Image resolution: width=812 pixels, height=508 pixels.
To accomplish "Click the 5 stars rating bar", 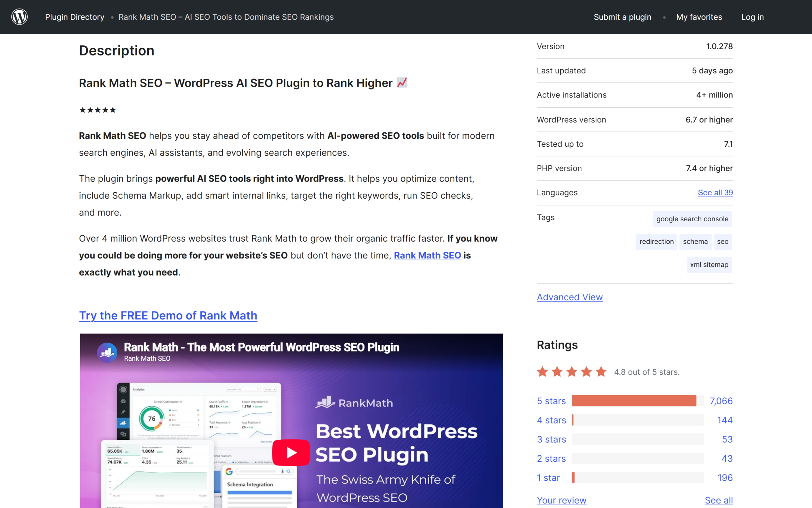I will pos(638,401).
